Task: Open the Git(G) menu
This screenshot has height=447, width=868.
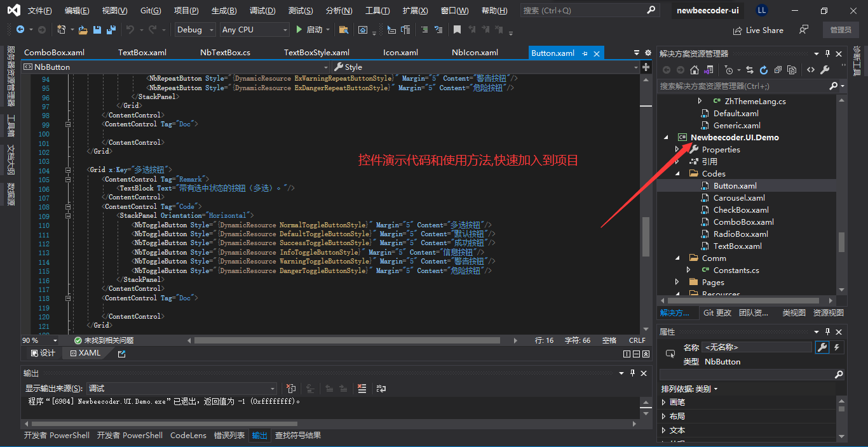Action: (151, 11)
